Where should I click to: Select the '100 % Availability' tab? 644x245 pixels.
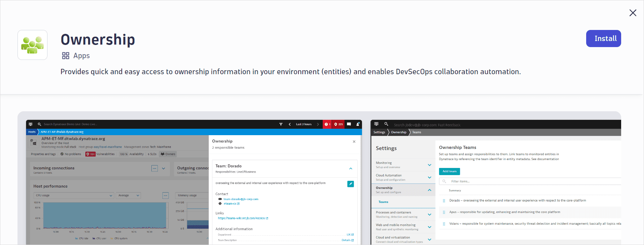point(132,154)
